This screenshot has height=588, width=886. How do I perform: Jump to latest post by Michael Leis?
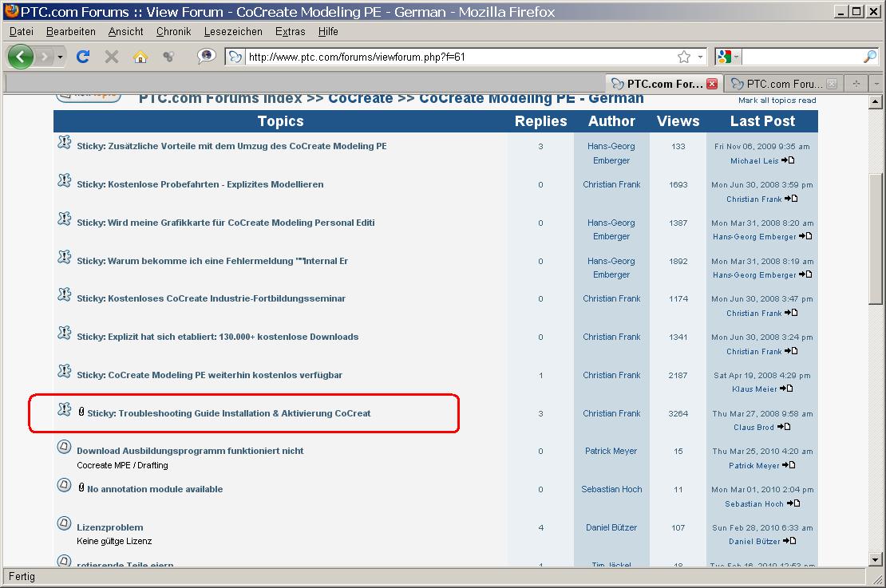click(x=789, y=160)
